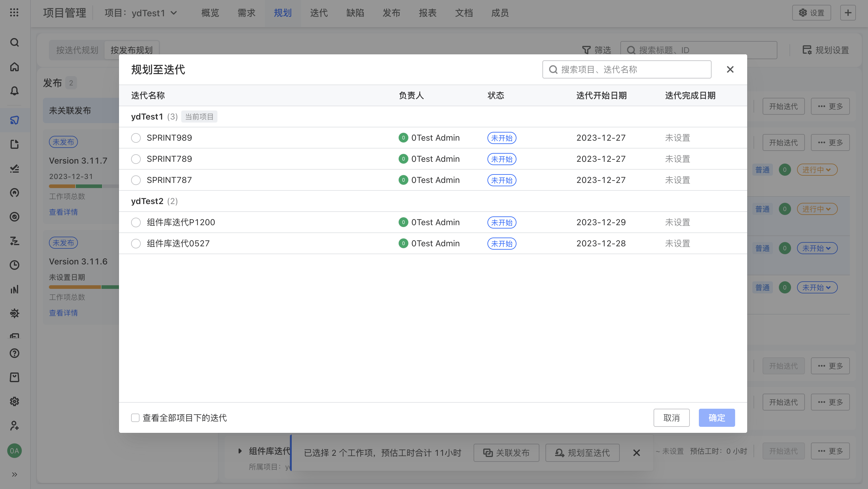The width and height of the screenshot is (868, 489).
Task: Go to the home icon in sidebar
Action: pos(14,67)
